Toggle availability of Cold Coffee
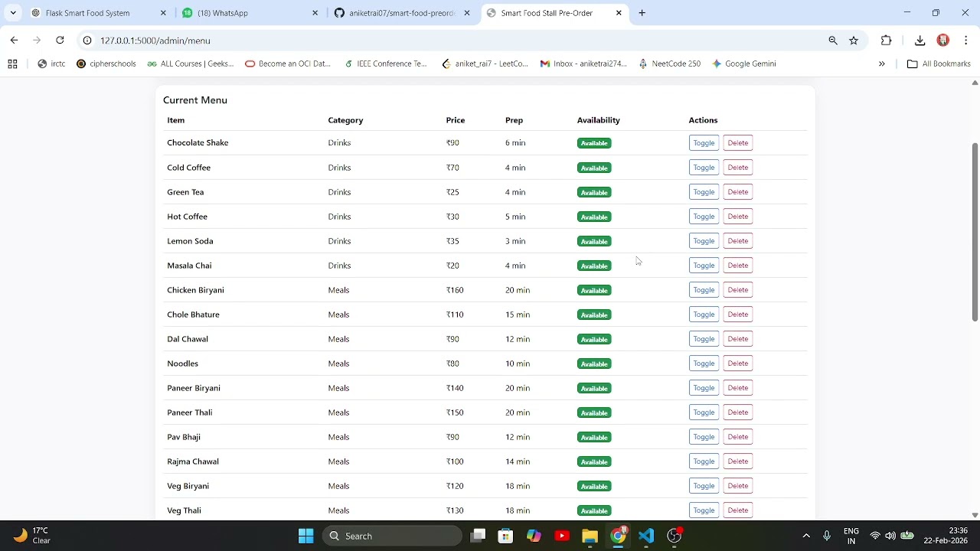The width and height of the screenshot is (980, 551). coord(704,168)
